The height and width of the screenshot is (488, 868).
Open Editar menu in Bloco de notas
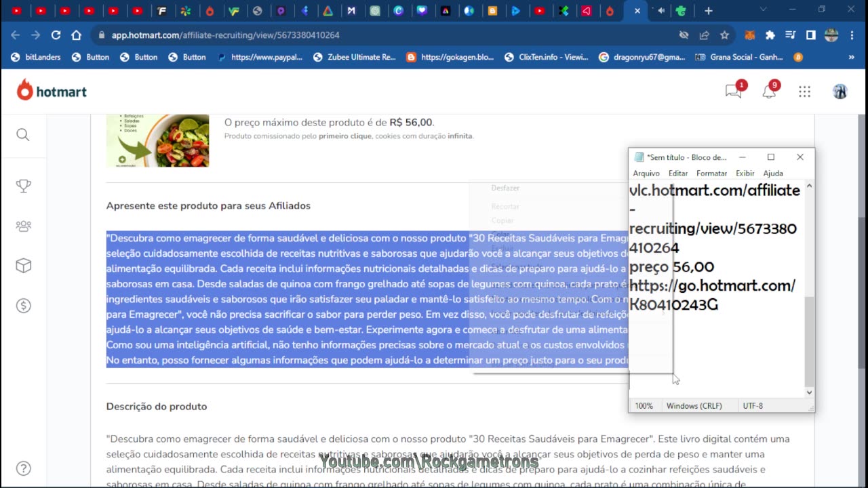tap(677, 174)
